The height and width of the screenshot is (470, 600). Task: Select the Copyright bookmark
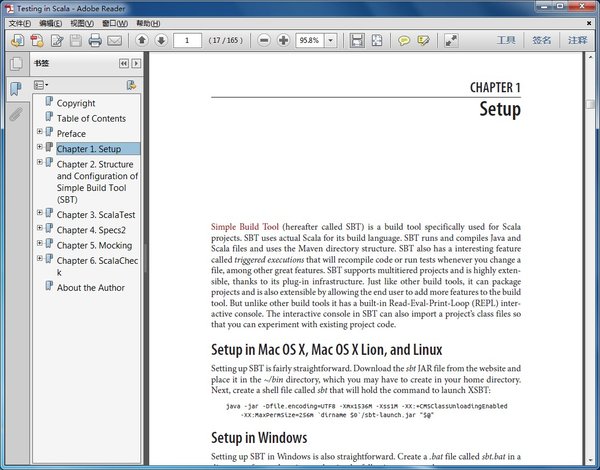coord(76,103)
